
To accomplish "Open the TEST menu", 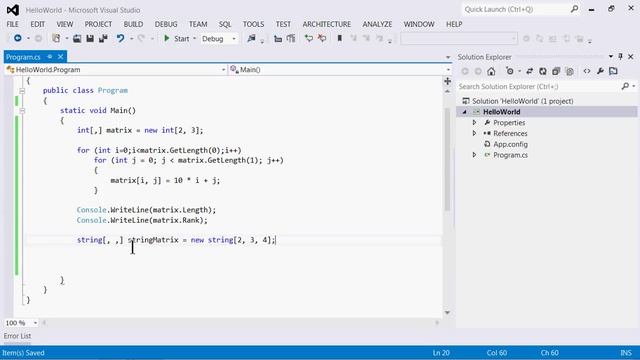I will click(283, 24).
